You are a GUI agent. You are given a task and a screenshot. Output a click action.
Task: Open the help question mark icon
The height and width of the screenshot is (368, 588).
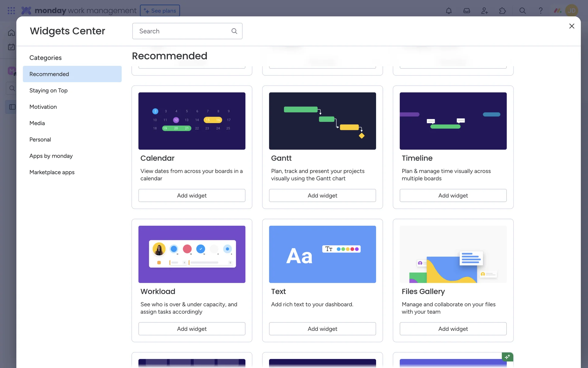(x=541, y=11)
